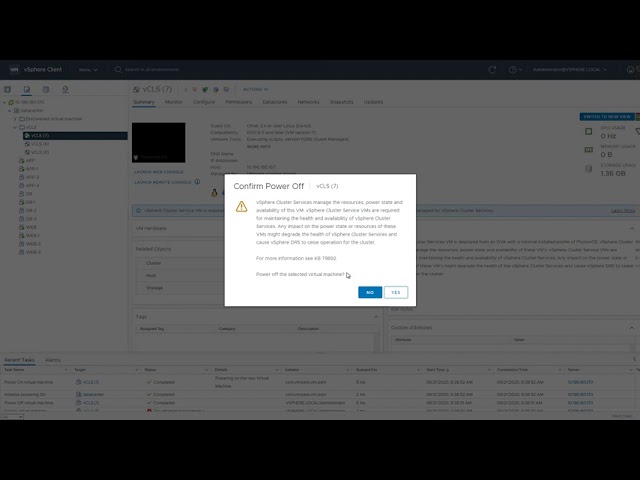This screenshot has height=480, width=640.
Task: Open the ACTIONS dropdown
Action: 256,89
